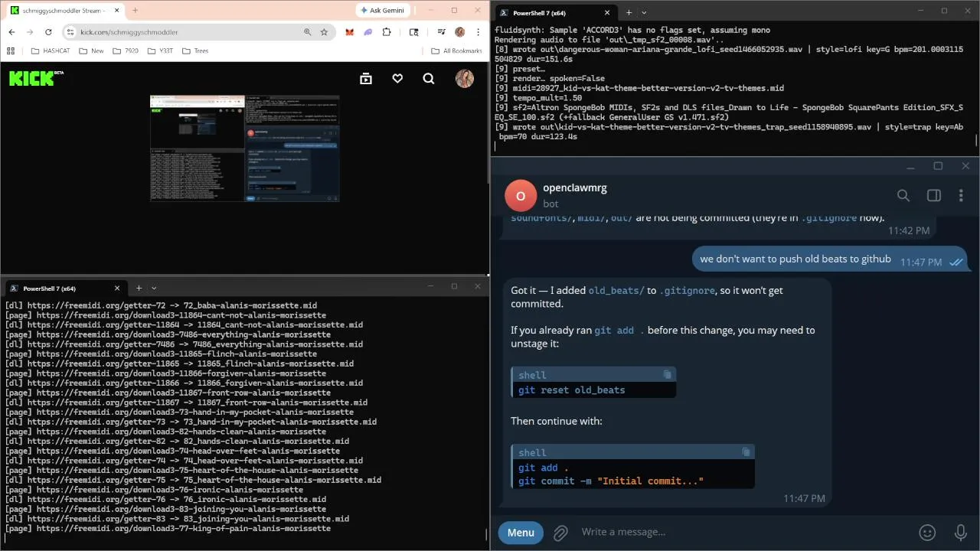
Task: Open the Telegram chat three-dot menu
Action: click(961, 196)
